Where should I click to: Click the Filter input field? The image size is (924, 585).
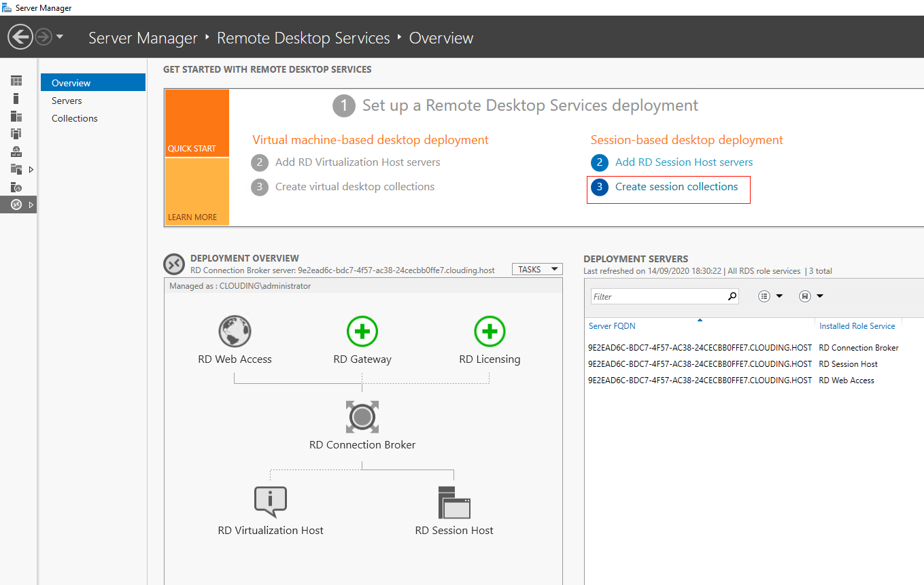point(657,296)
